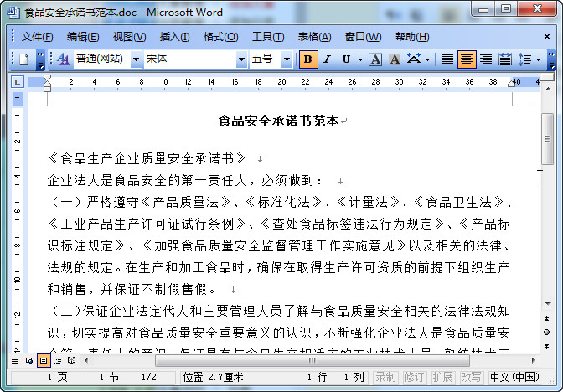Image resolution: width=563 pixels, height=392 pixels.
Task: Toggle 扩展 selection mode in status bar
Action: click(442, 377)
